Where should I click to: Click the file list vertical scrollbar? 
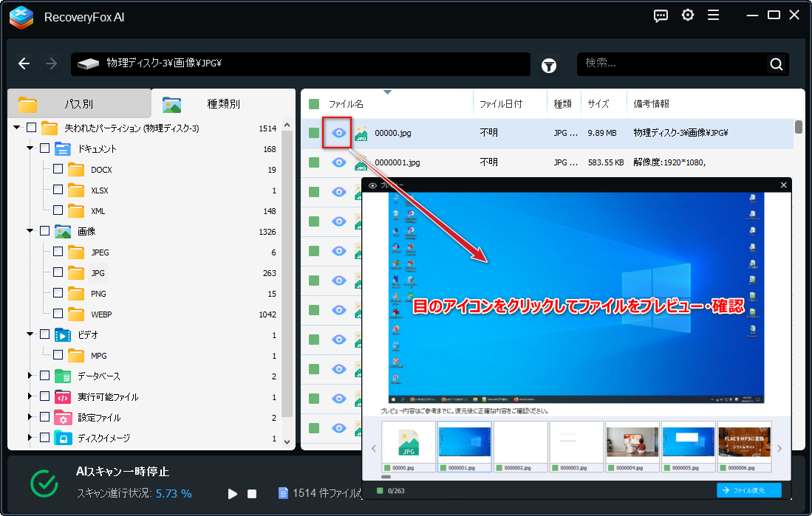[799, 127]
